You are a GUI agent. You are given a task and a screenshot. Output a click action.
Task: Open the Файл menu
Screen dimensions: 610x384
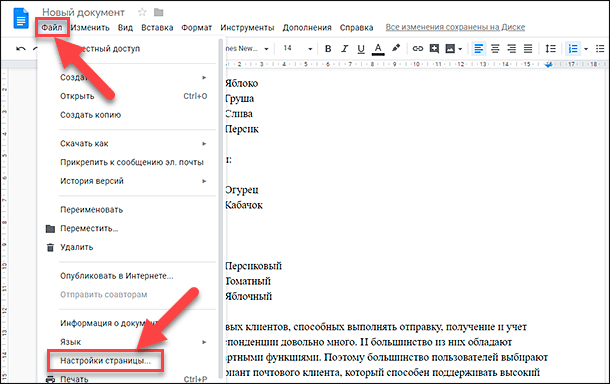(52, 28)
